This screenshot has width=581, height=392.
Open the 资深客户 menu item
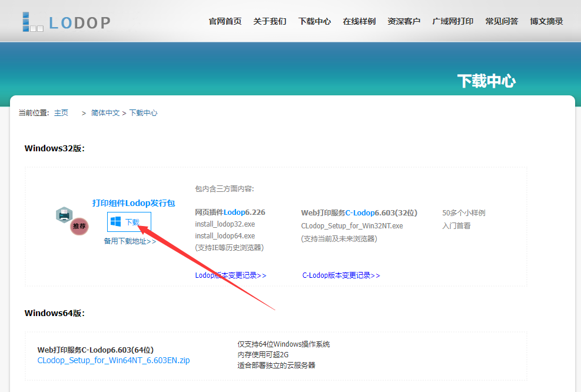404,21
